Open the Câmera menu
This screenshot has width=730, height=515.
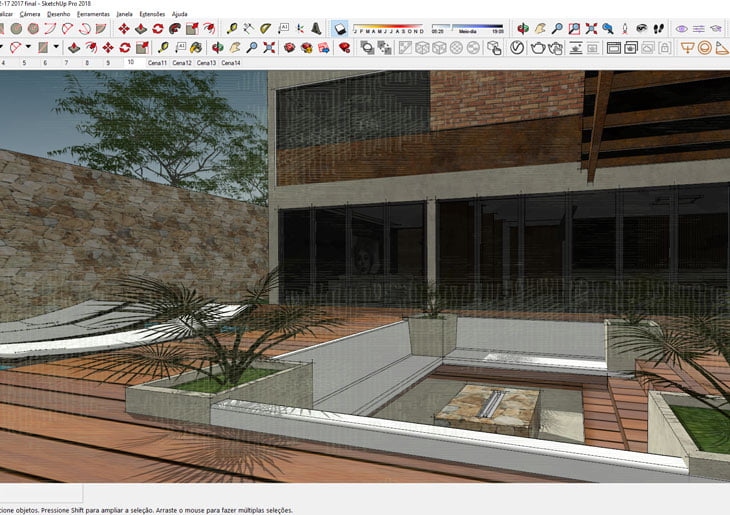[x=30, y=15]
